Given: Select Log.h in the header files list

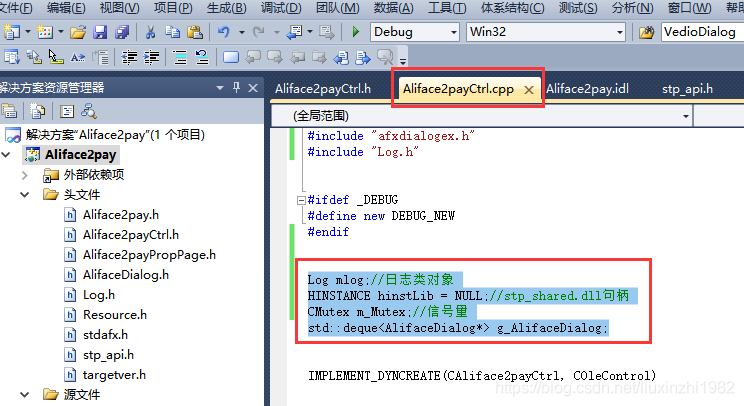Looking at the screenshot, I should tap(99, 295).
